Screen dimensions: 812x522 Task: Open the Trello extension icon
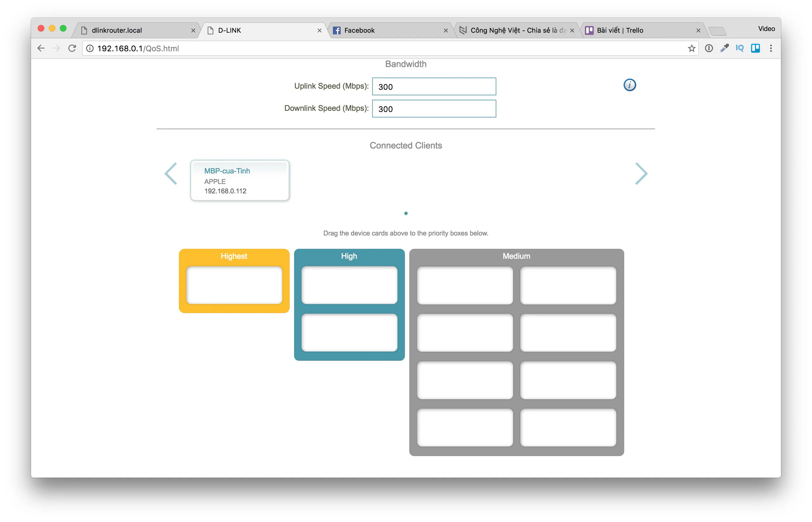pyautogui.click(x=755, y=48)
